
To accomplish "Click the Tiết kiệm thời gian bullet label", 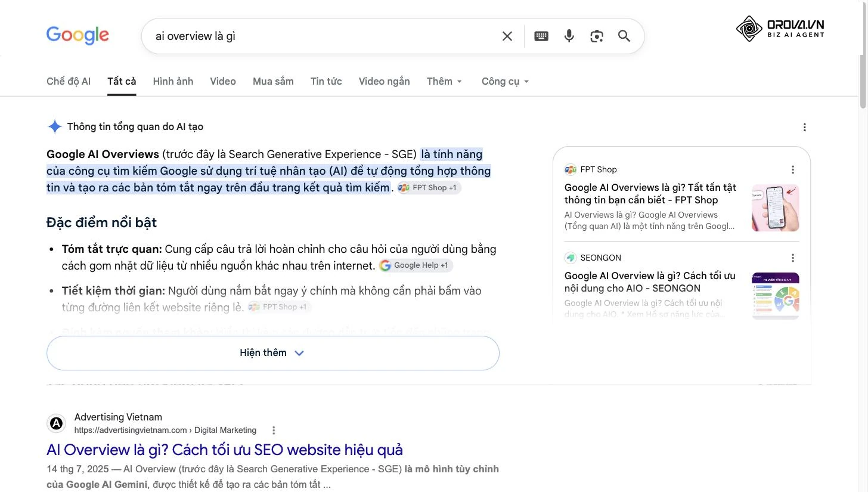I will [x=113, y=290].
